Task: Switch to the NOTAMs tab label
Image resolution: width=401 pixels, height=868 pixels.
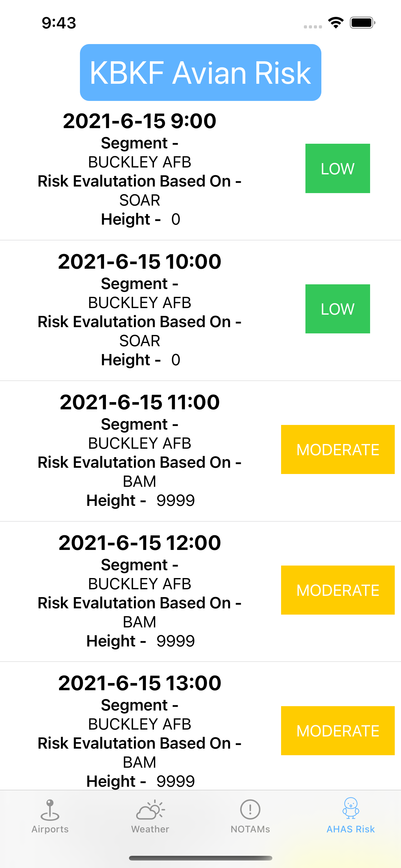Action: pyautogui.click(x=250, y=829)
